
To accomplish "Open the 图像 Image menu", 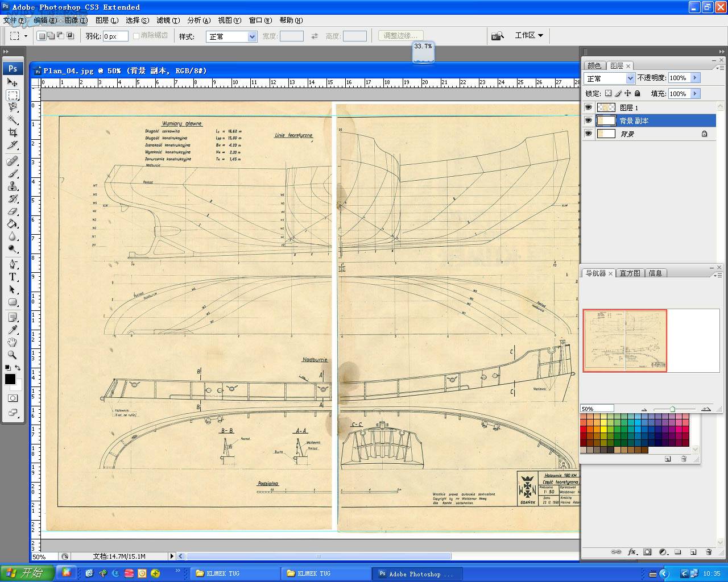I will click(76, 20).
